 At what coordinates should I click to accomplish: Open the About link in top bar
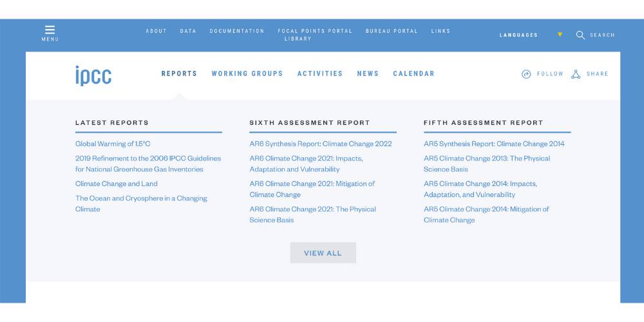pos(156,31)
